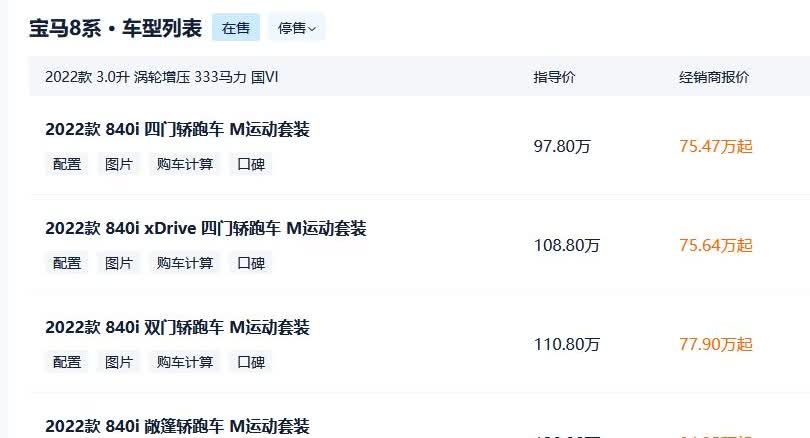Screen dimensions: 810x438
Task: Click 配置 under 840i 双门轿跑车
Action: tap(67, 363)
